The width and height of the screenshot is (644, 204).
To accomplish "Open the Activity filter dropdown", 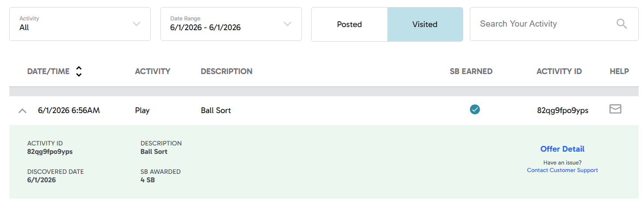I will pyautogui.click(x=80, y=24).
